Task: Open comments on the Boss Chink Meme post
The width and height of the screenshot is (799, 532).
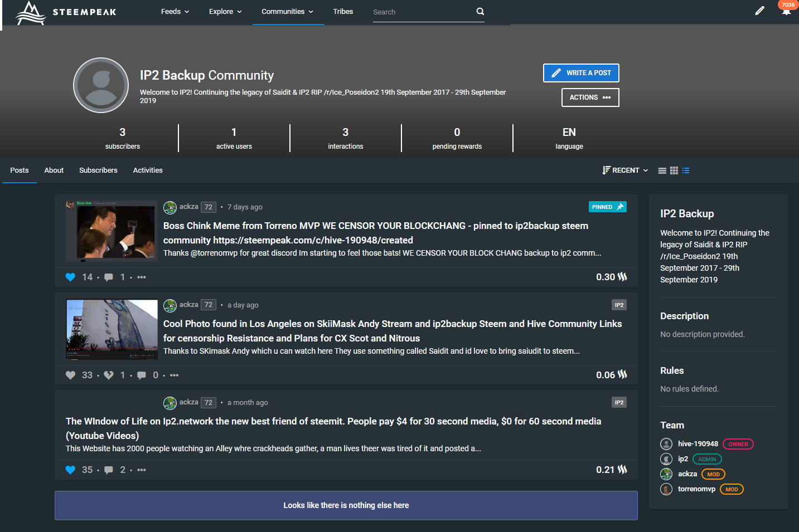Action: [109, 277]
